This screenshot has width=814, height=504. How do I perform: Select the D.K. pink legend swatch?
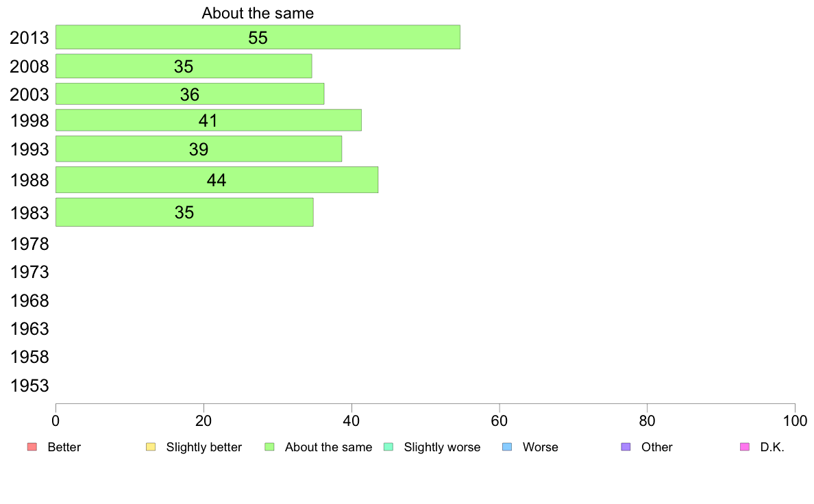[745, 447]
